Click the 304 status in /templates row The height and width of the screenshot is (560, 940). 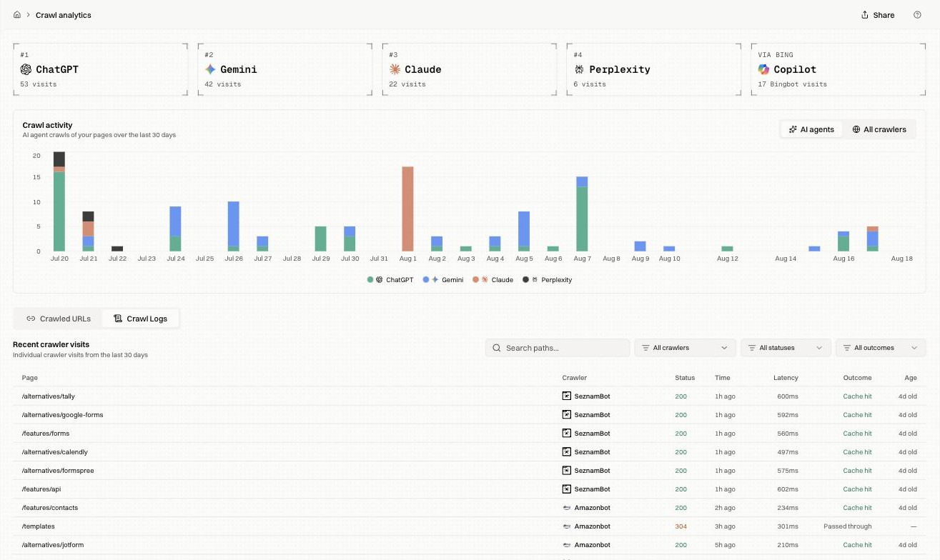tap(681, 526)
